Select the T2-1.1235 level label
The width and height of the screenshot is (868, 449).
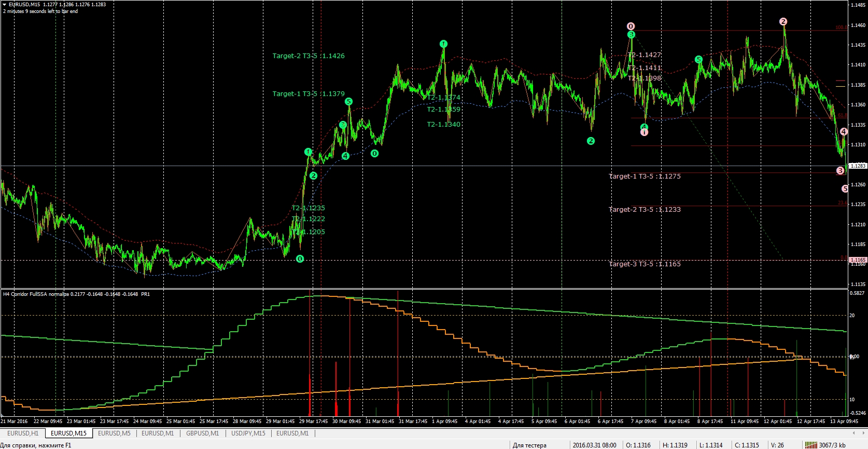(x=308, y=208)
